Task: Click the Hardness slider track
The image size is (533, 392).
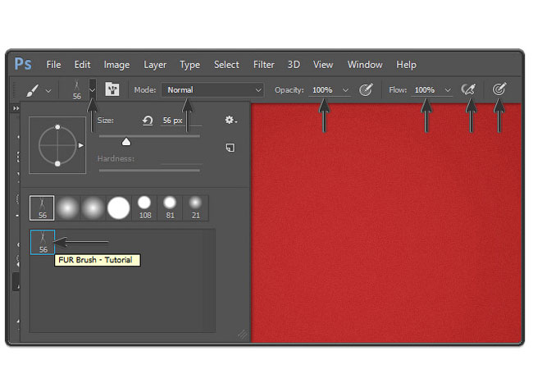Action: [149, 171]
